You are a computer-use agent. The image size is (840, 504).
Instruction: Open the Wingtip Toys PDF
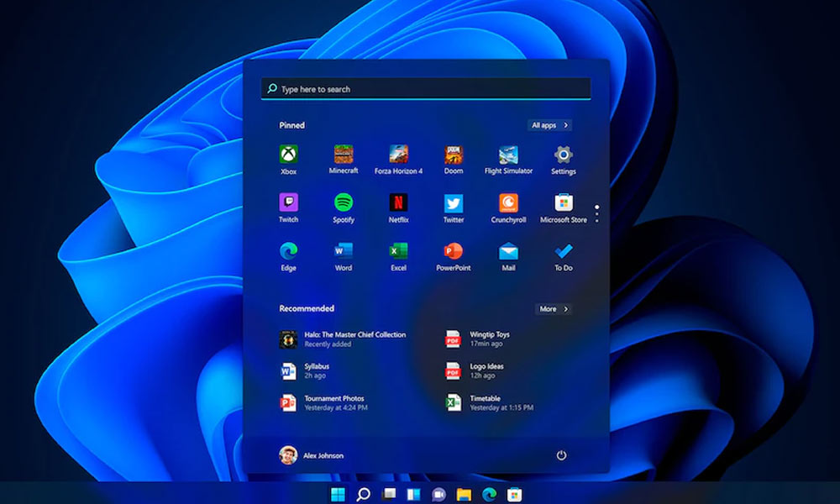(477, 339)
